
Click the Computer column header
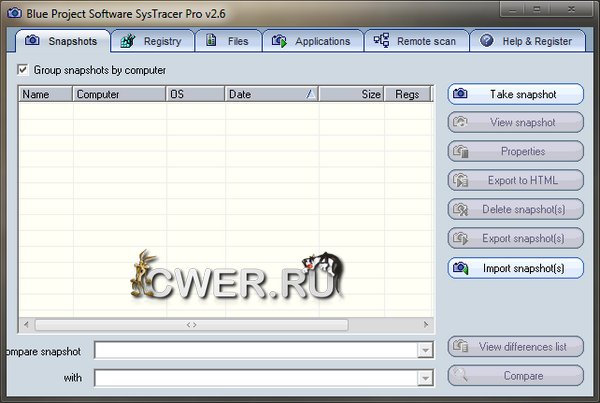pyautogui.click(x=119, y=94)
